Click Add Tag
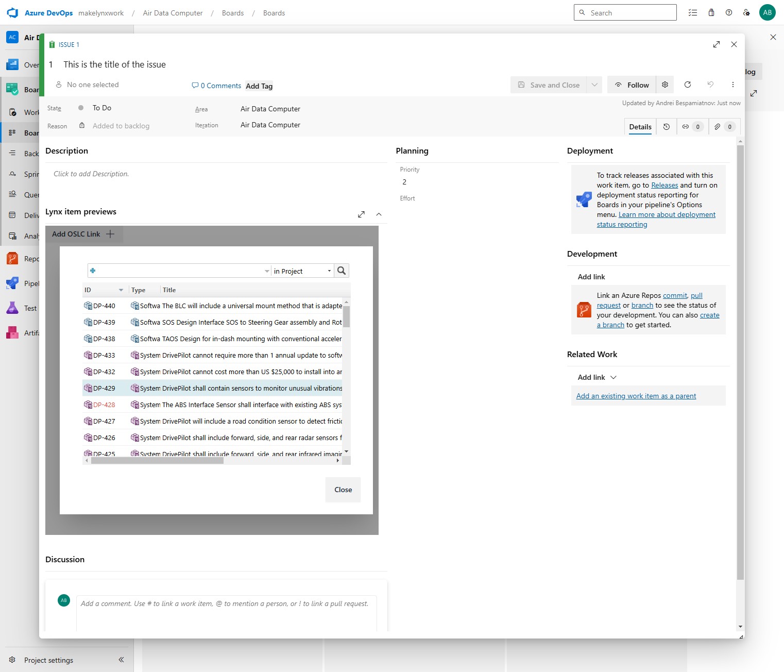The width and height of the screenshot is (784, 672). pos(259,86)
